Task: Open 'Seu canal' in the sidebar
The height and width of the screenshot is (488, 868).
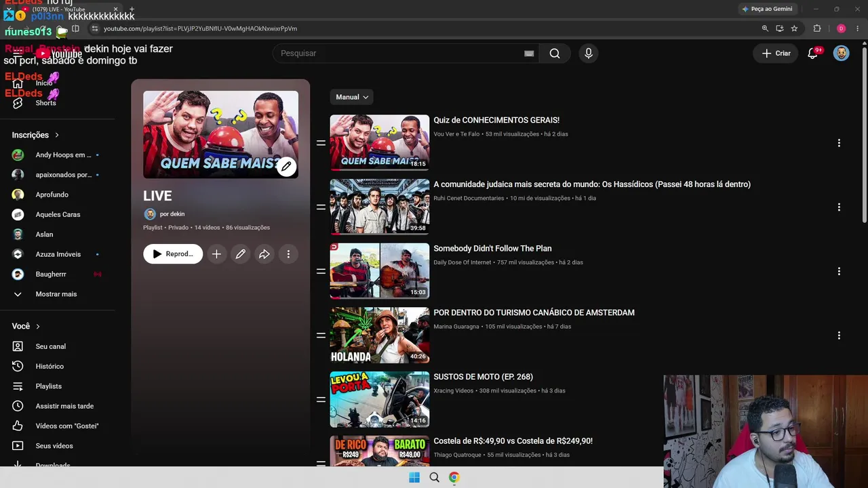Action: click(57, 346)
